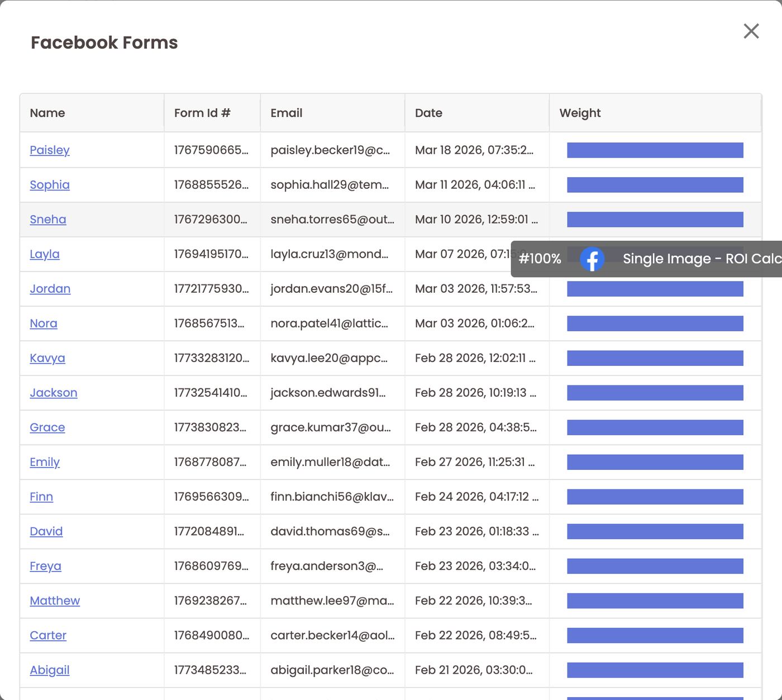Open Kavya's contact link
782x700 pixels.
coord(47,358)
